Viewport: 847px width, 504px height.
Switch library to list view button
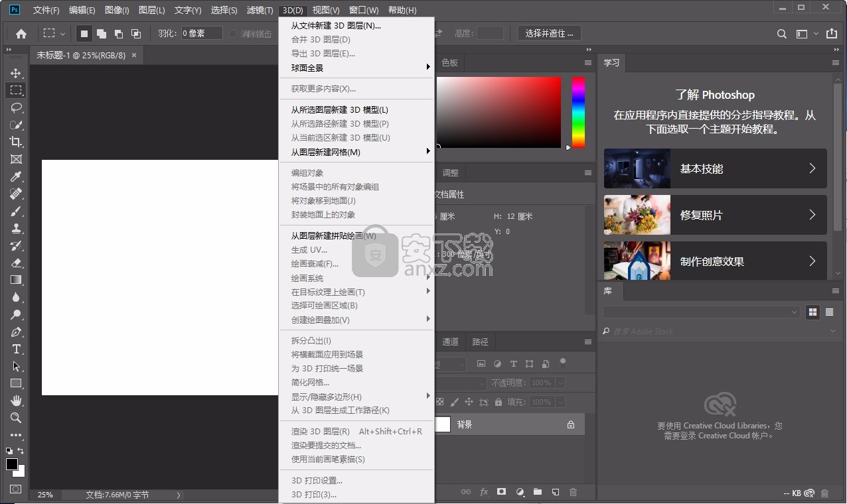pyautogui.click(x=829, y=312)
